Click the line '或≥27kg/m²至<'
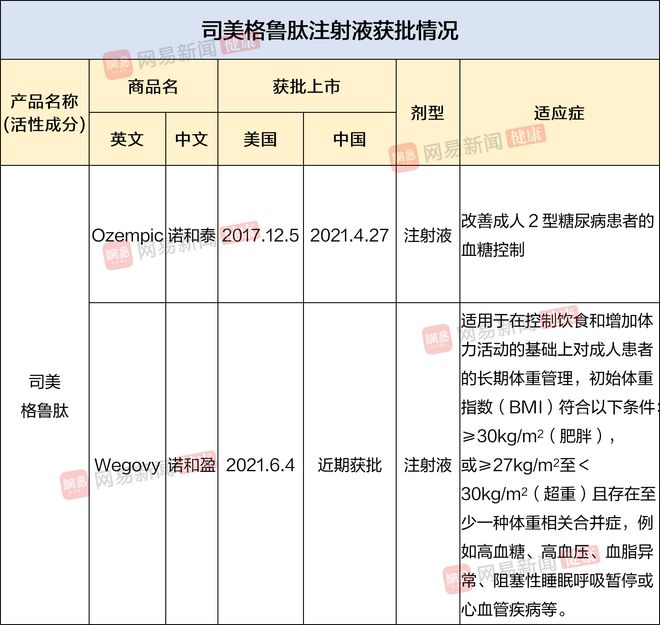Screen dimensions: 660x625 [x=525, y=465]
